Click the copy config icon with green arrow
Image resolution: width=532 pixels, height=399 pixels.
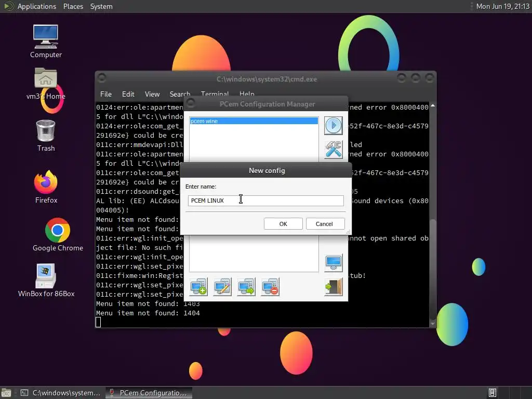click(246, 287)
